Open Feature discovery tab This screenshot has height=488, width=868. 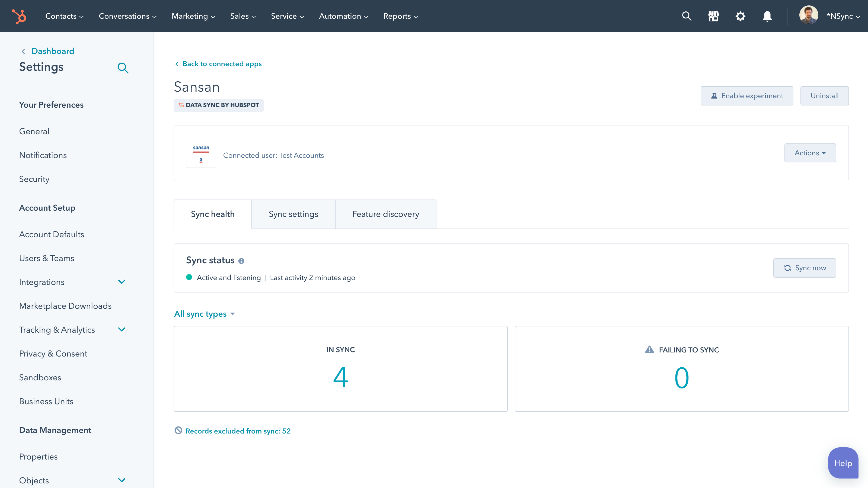click(385, 214)
